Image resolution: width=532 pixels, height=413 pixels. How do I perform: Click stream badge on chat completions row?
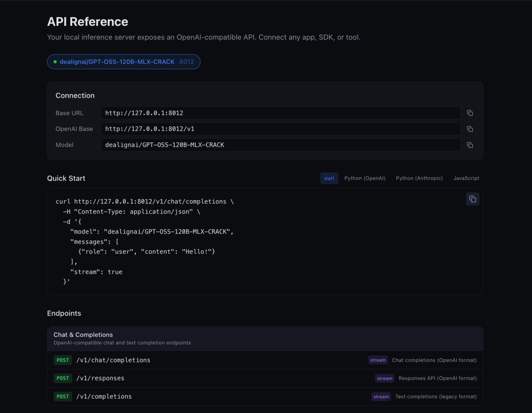[x=378, y=360]
